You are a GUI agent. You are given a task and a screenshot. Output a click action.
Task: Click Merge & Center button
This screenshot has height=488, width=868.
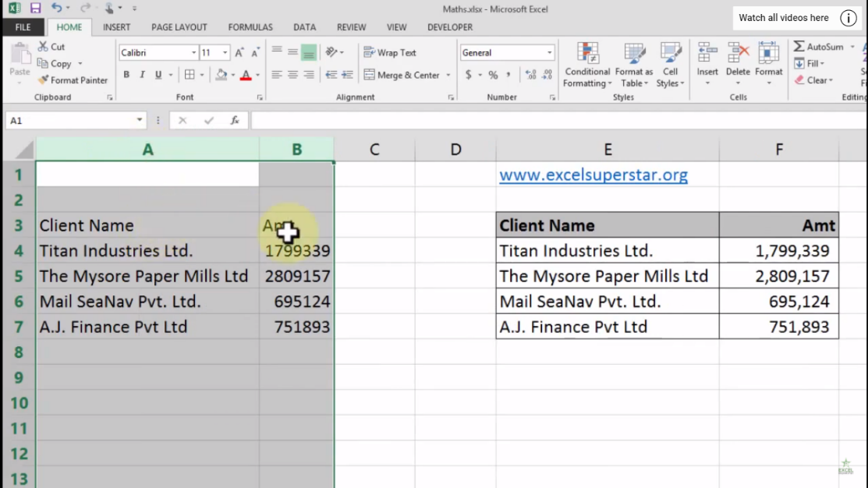tap(402, 75)
